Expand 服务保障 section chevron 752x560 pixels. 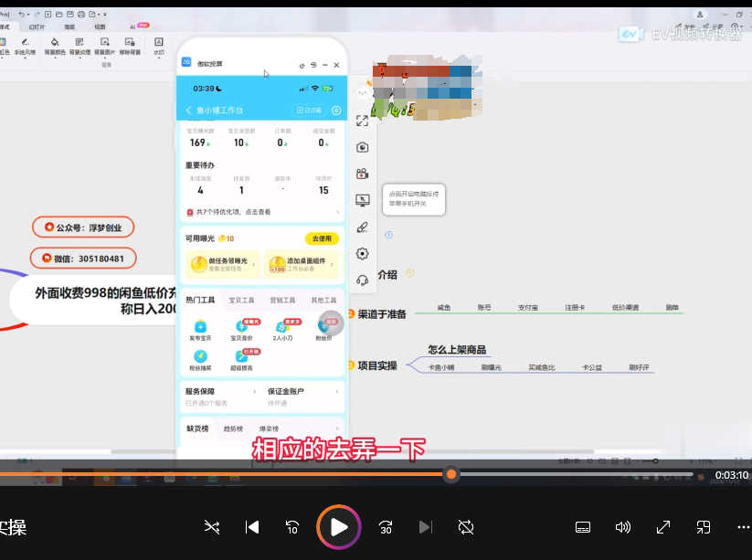(x=255, y=391)
